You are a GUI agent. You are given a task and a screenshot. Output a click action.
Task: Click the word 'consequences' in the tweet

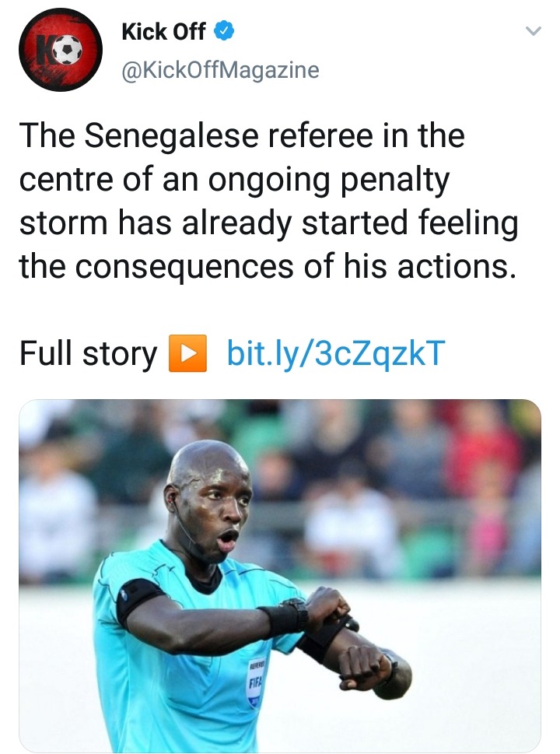click(x=184, y=268)
